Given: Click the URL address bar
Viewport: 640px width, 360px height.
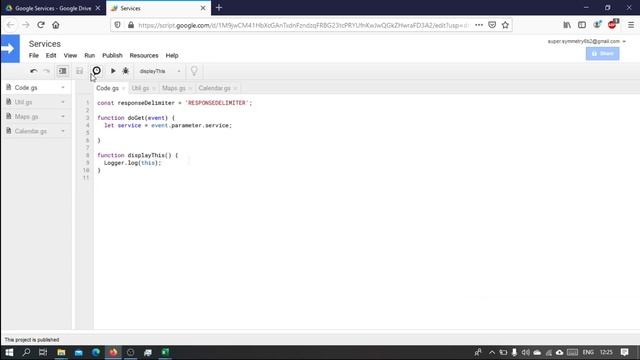Looking at the screenshot, I should tap(303, 25).
